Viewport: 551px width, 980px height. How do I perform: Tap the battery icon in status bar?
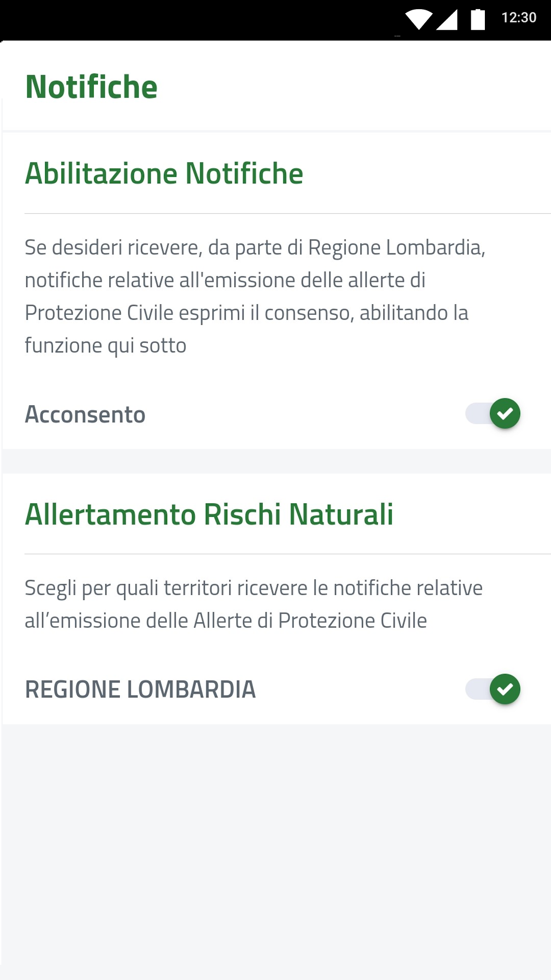(478, 19)
